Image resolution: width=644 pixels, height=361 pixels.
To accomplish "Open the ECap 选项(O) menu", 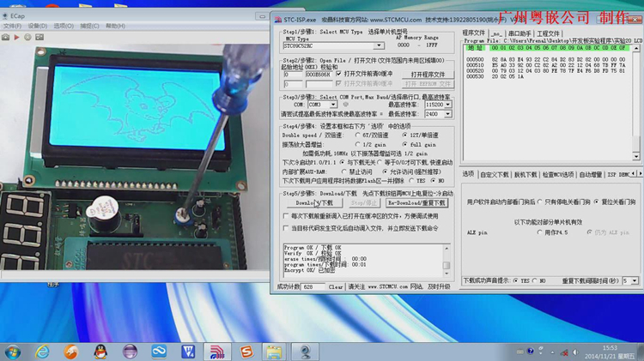I will pyautogui.click(x=64, y=26).
